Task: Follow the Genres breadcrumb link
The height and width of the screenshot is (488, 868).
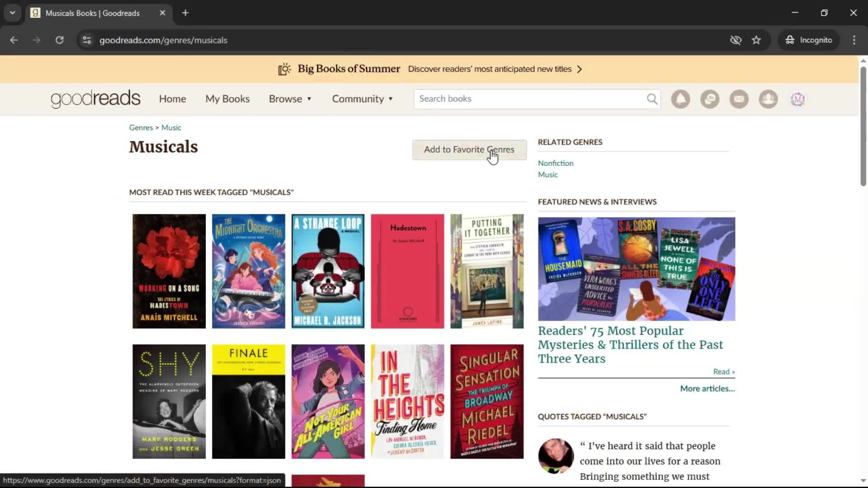Action: [141, 128]
